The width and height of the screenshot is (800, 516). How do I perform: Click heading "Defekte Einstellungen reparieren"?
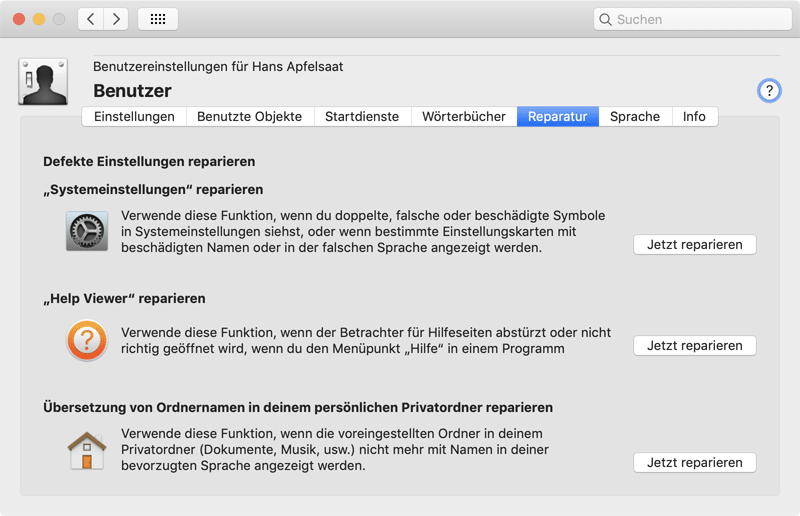pos(149,162)
